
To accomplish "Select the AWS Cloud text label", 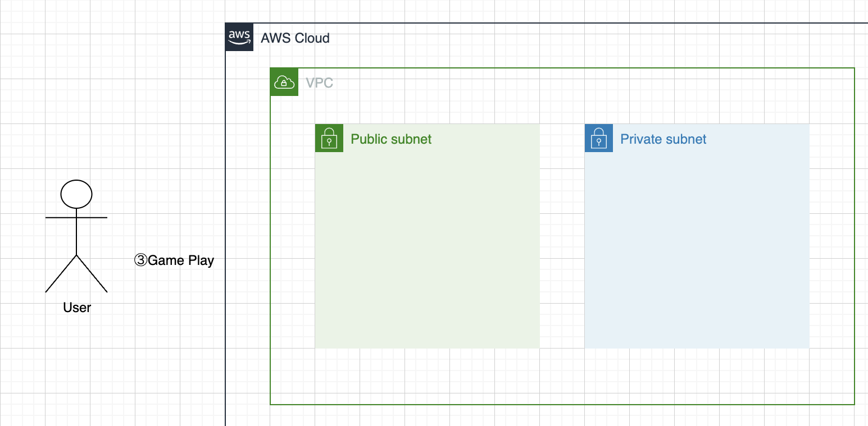I will (295, 38).
